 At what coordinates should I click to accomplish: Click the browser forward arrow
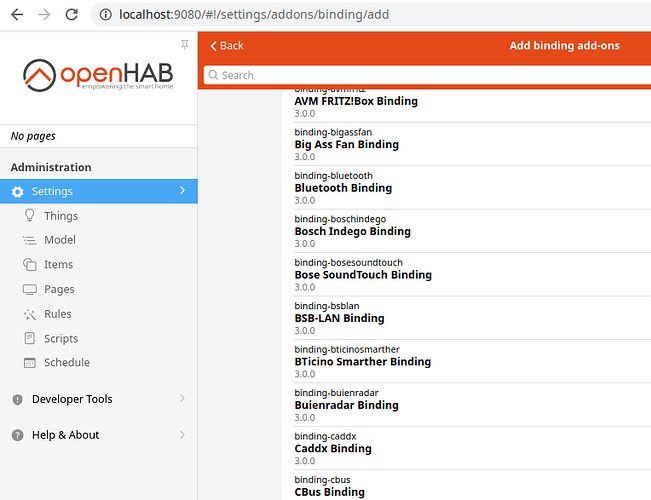click(44, 15)
